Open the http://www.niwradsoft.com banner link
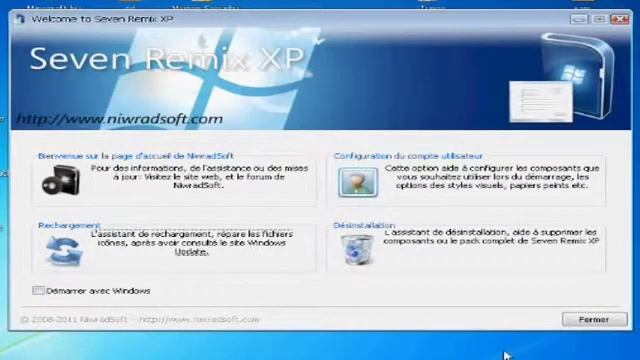 120,119
